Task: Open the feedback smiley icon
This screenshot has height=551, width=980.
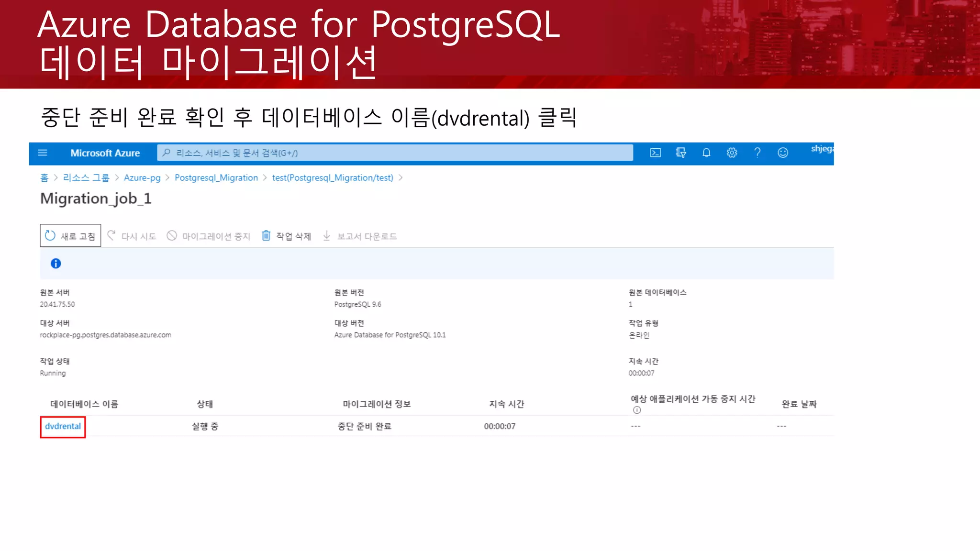Action: (783, 153)
